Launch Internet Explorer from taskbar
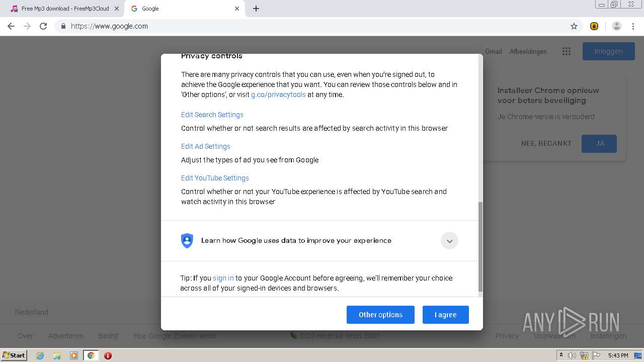 click(40, 355)
